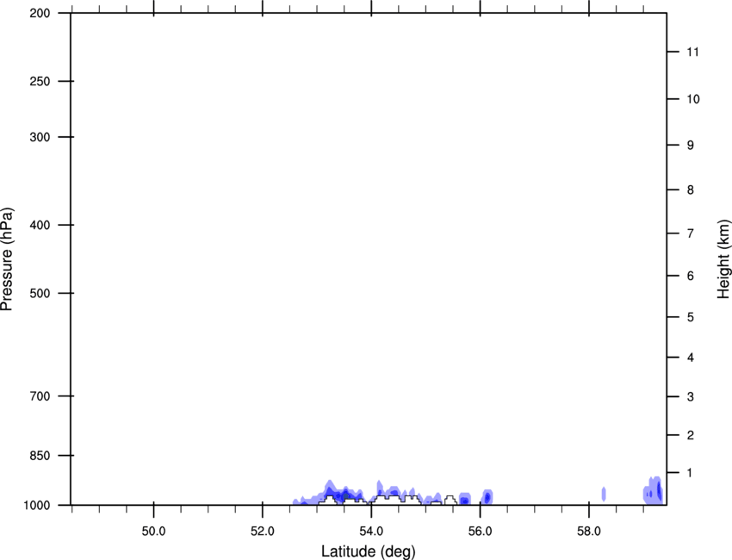Click the 10 km height label
The width and height of the screenshot is (732, 560).
tap(693, 99)
